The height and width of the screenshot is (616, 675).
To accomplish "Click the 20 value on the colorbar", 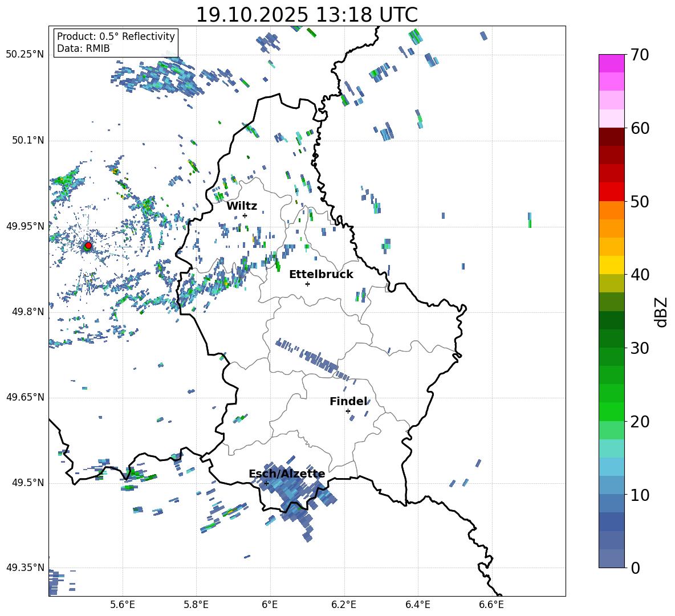I will (x=639, y=422).
